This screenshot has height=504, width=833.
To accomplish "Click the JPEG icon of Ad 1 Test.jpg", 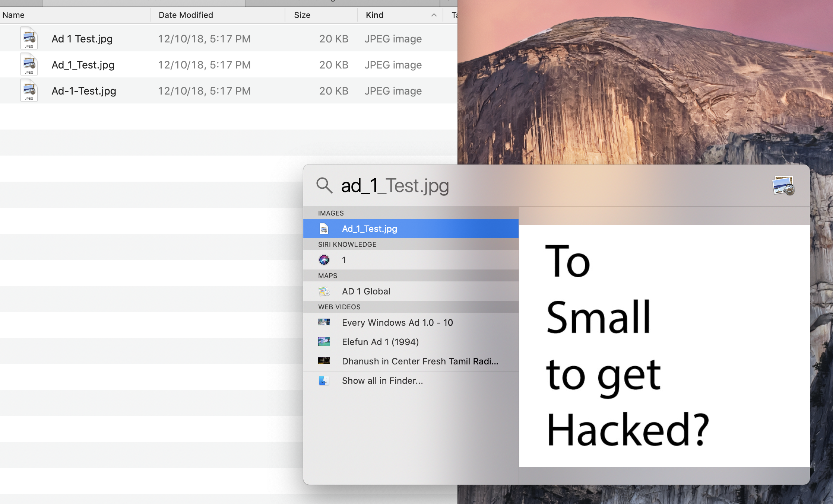I will click(29, 38).
